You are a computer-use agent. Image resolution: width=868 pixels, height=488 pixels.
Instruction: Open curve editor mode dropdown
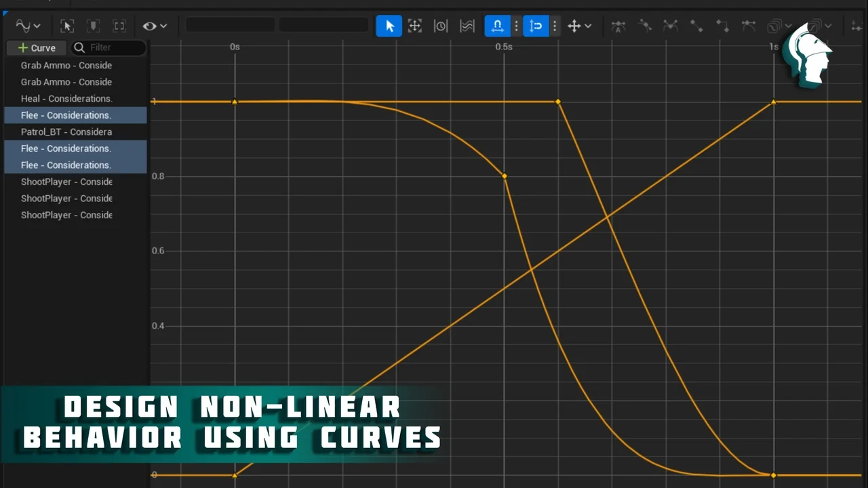click(28, 26)
